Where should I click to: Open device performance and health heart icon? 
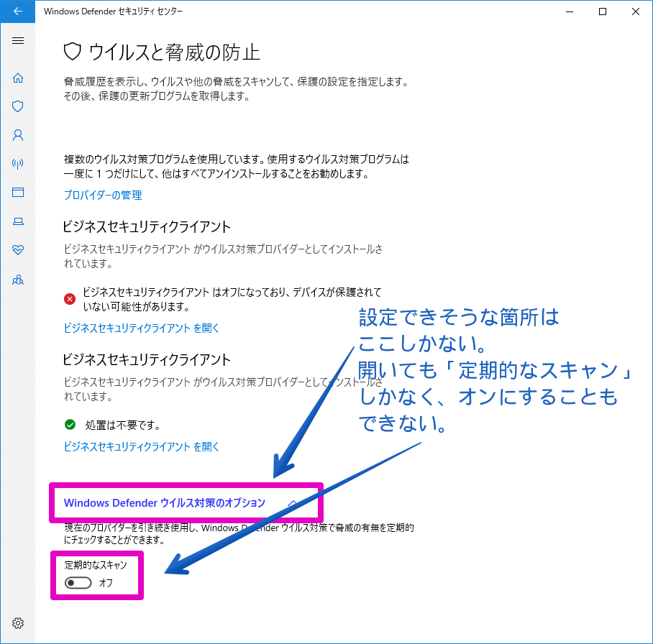point(18,250)
